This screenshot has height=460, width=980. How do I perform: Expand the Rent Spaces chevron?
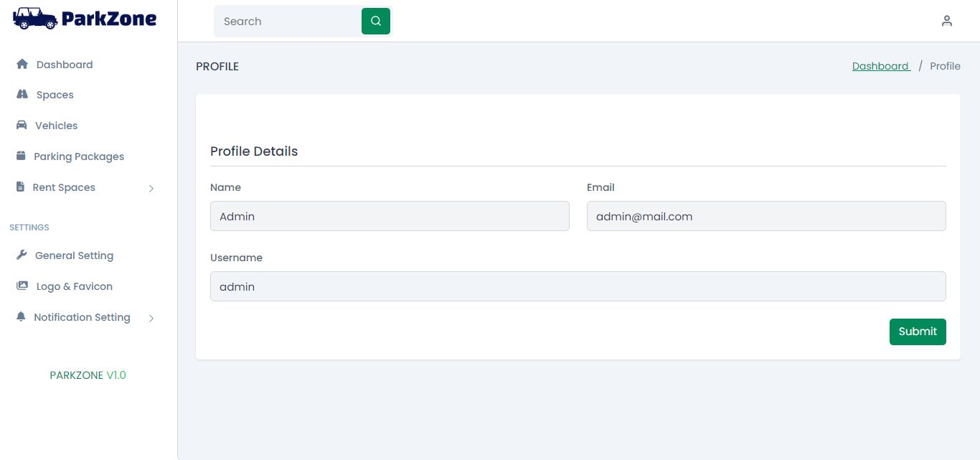pos(151,188)
